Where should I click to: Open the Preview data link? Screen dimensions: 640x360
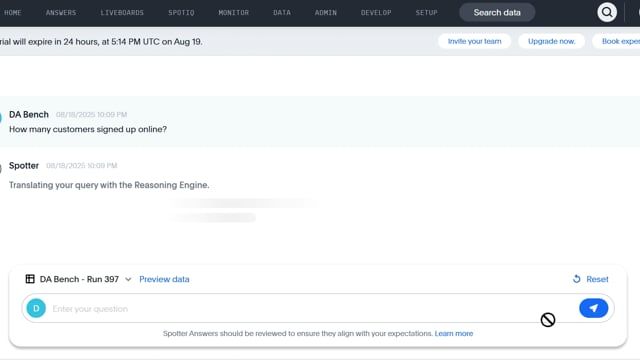pos(164,279)
